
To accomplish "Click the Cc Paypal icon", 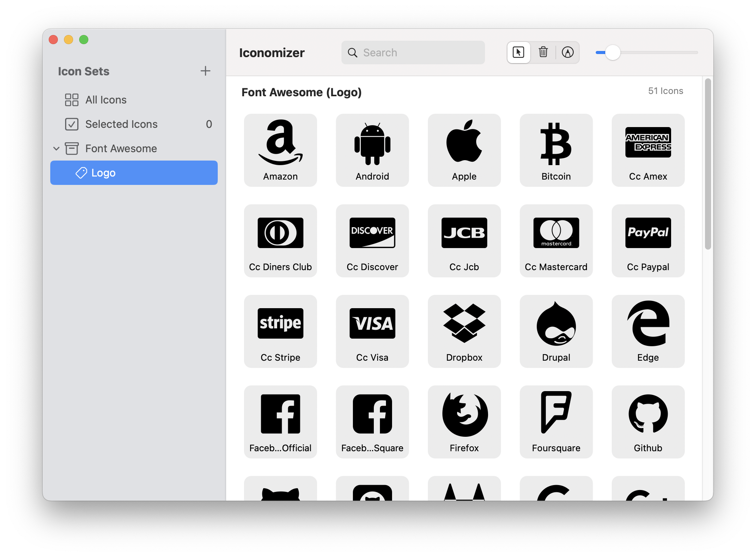I will click(x=648, y=233).
